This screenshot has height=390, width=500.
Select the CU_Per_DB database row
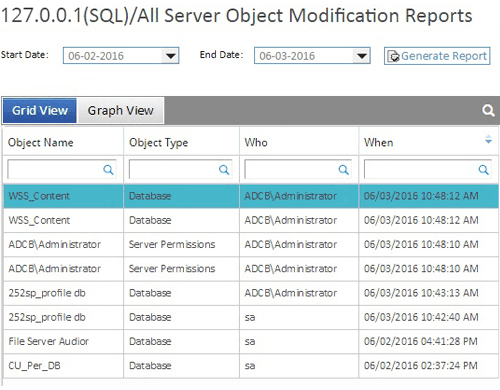pos(251,366)
